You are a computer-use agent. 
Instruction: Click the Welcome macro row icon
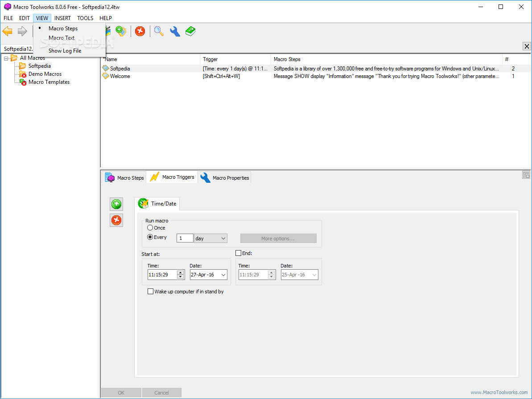point(106,76)
